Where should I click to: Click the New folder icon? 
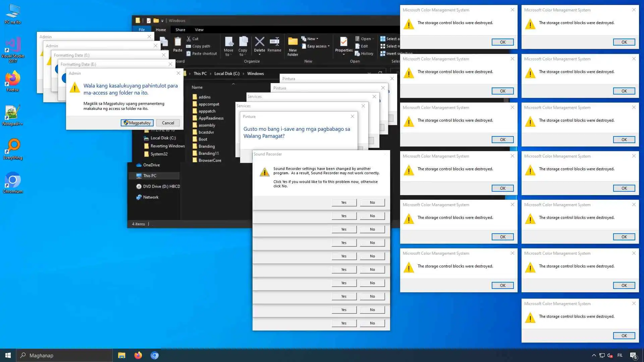tap(292, 42)
